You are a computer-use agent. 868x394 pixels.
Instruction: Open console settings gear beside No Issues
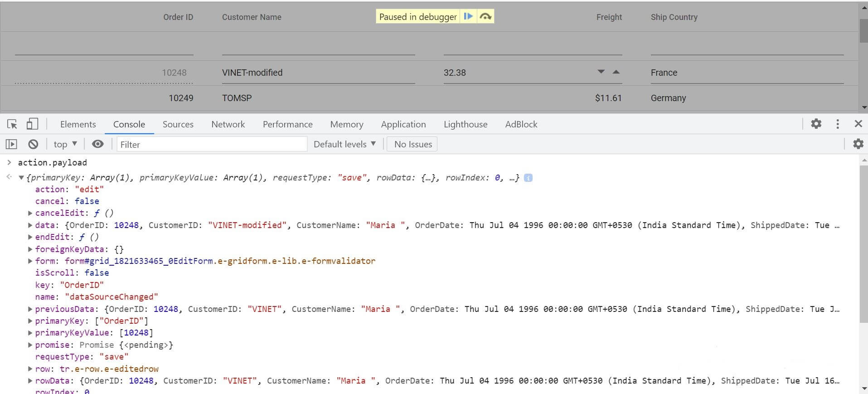point(858,144)
